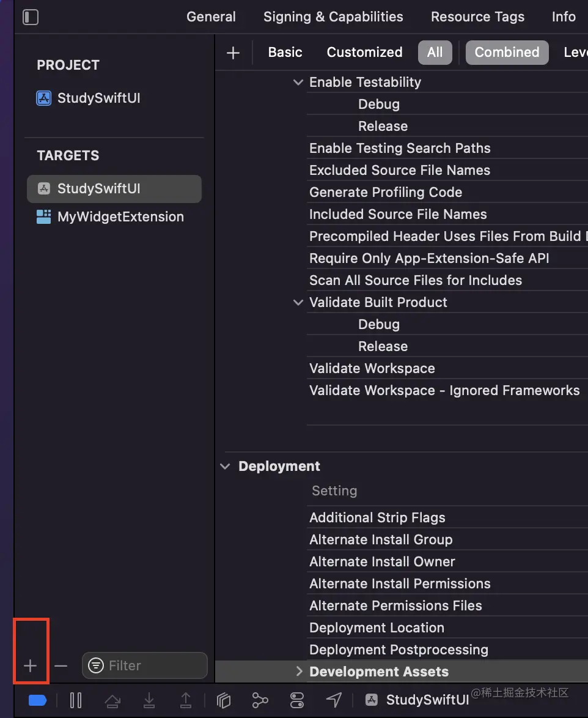Add a new target with plus button
588x718 pixels.
[x=30, y=665]
